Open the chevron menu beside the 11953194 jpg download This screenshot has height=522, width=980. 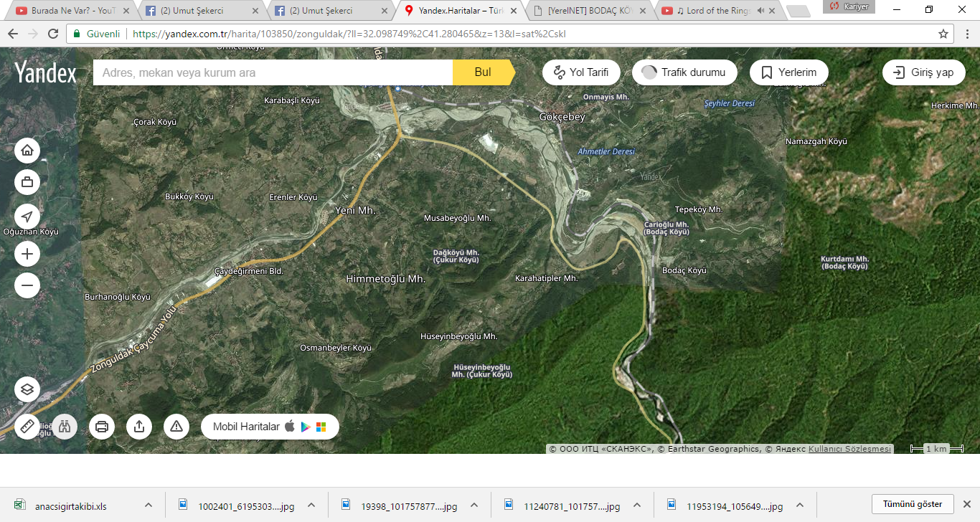[800, 505]
